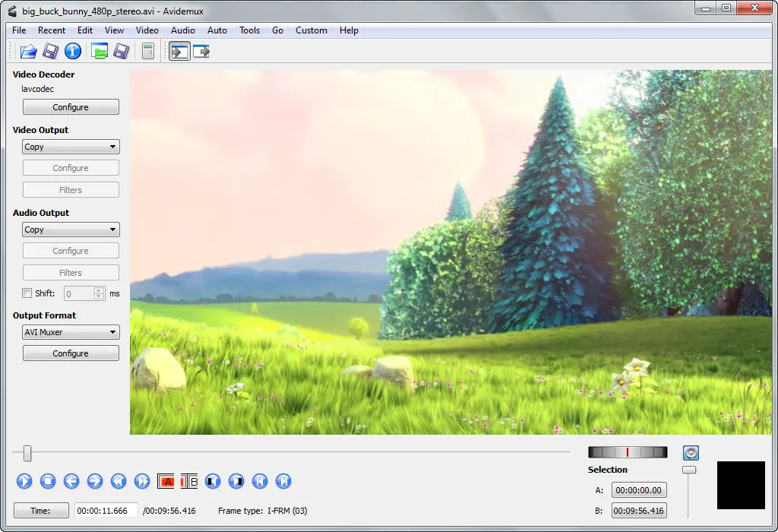Screen dimensions: 778x532
Task: Open the Audio Output codec dropdown
Action: (70, 229)
